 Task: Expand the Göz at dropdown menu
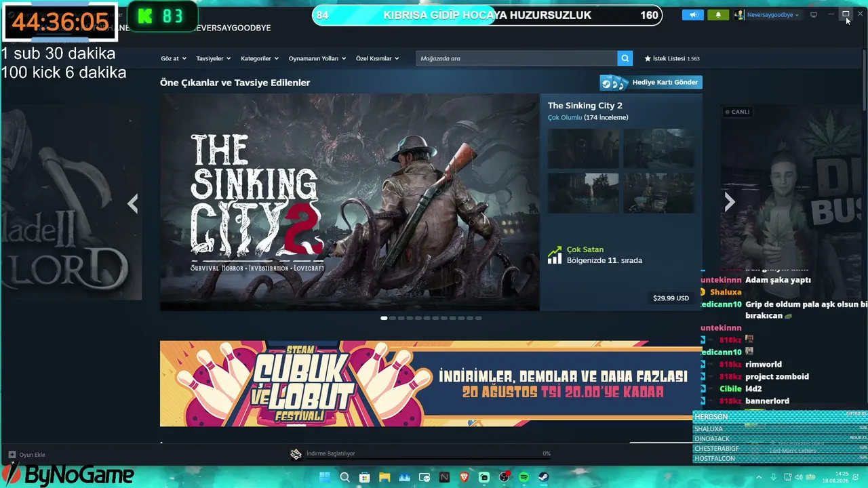pyautogui.click(x=174, y=58)
